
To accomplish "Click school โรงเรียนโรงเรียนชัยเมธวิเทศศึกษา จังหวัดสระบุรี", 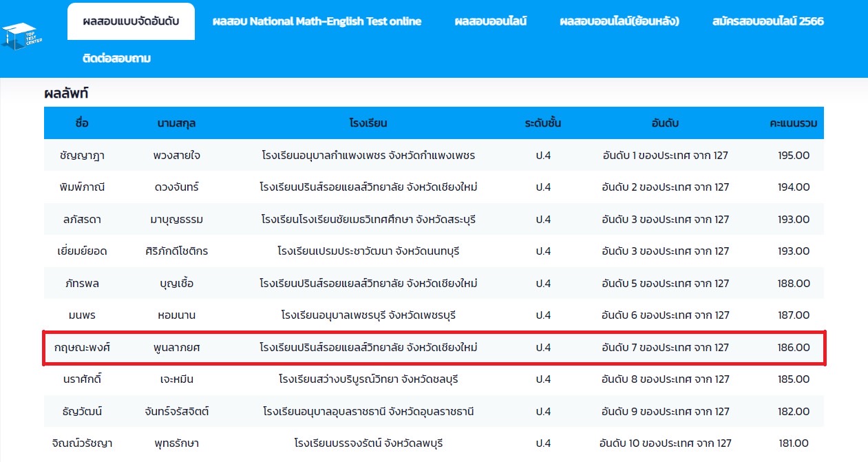I will 368,220.
